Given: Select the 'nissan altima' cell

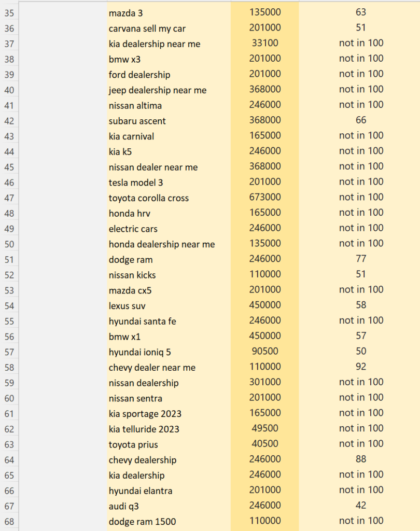Looking at the screenshot, I should pos(169,105).
